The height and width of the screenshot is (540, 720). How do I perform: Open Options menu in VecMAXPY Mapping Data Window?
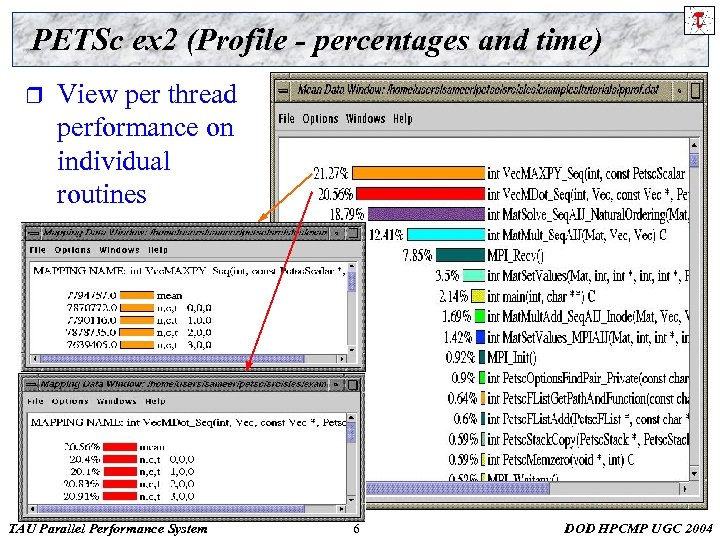click(x=72, y=250)
